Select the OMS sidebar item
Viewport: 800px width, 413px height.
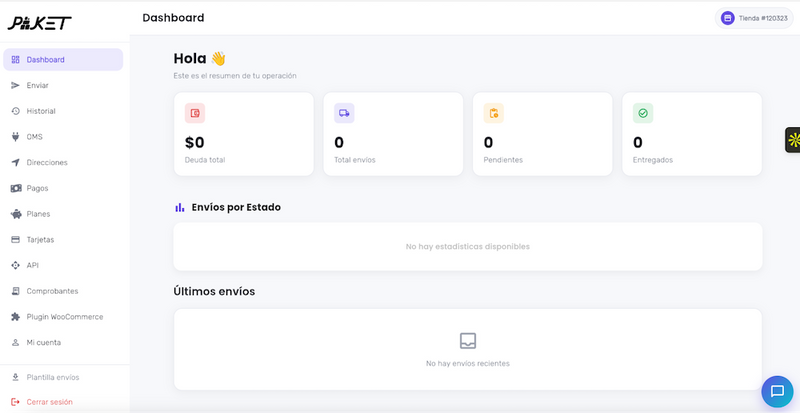coord(63,137)
